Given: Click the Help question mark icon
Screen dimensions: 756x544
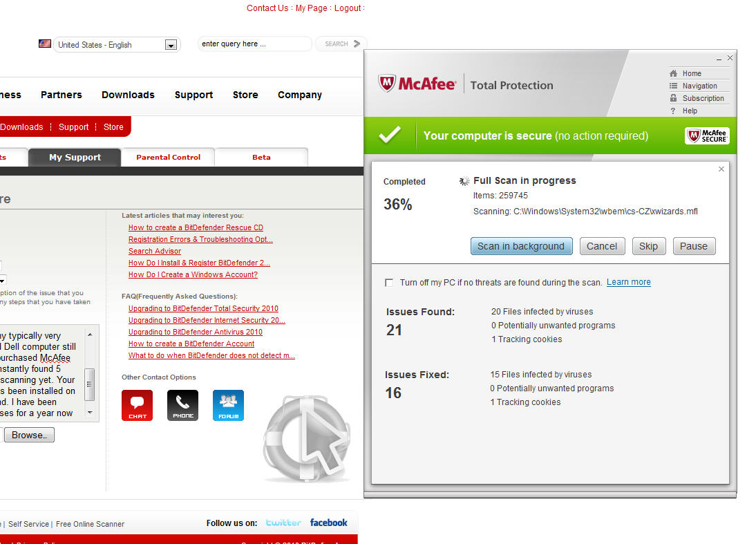Looking at the screenshot, I should [x=674, y=111].
